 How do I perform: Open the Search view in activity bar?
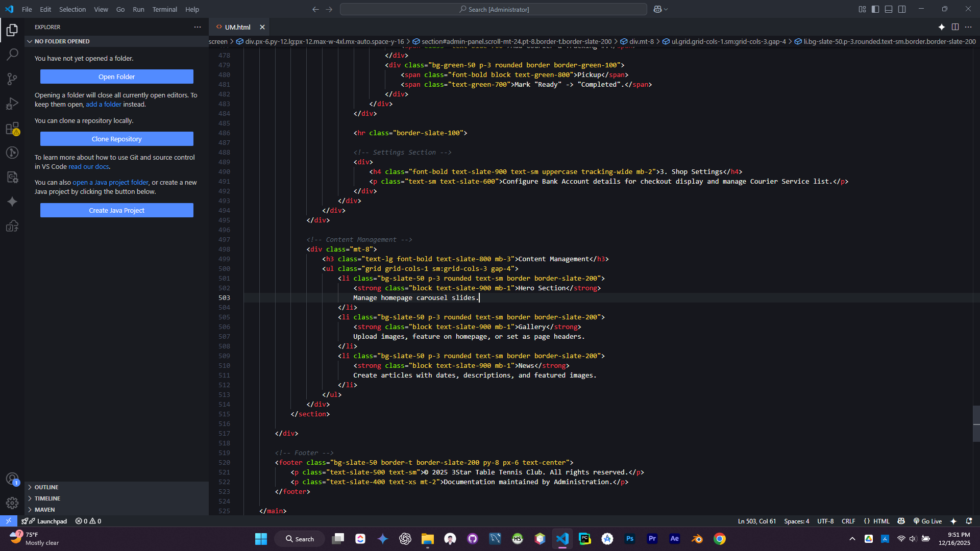pyautogui.click(x=12, y=54)
